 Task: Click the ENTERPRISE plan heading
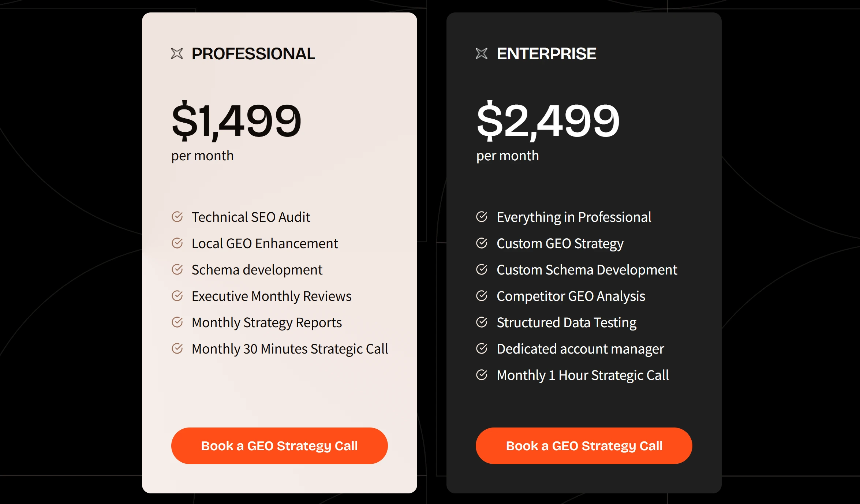pyautogui.click(x=546, y=54)
